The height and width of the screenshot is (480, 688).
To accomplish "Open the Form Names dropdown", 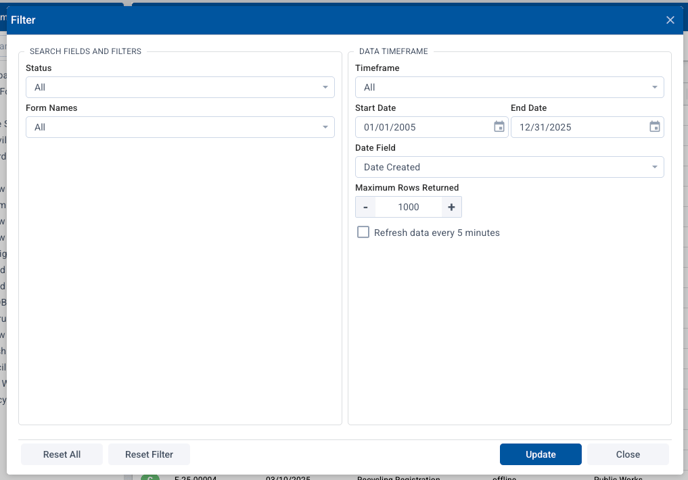I will pyautogui.click(x=180, y=127).
